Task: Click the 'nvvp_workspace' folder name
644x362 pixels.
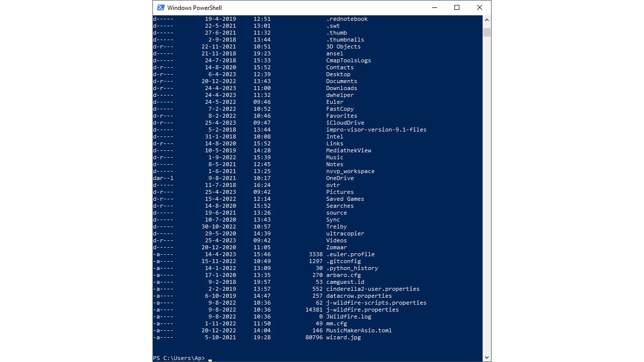Action: [x=350, y=171]
